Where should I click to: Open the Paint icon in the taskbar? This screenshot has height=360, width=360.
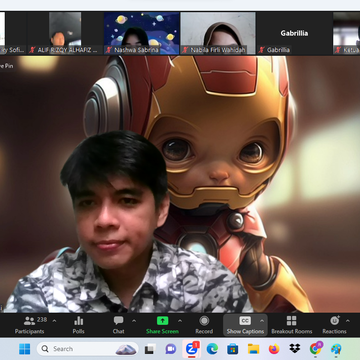336,349
